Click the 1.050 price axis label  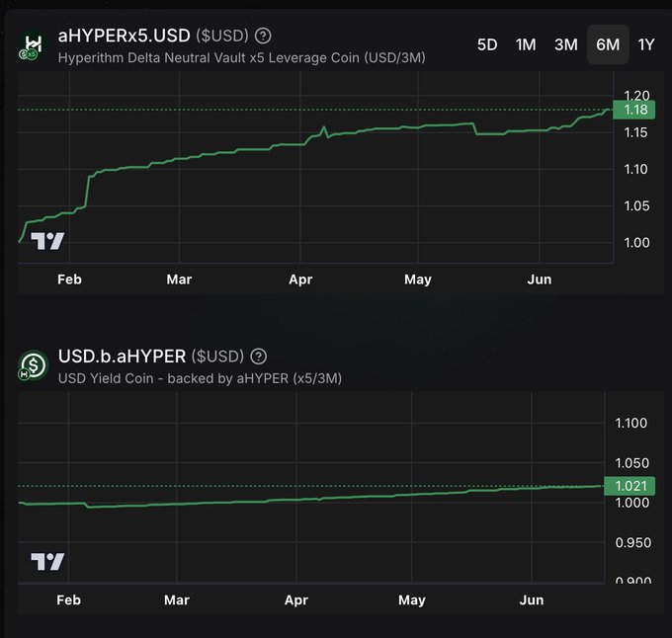(631, 463)
